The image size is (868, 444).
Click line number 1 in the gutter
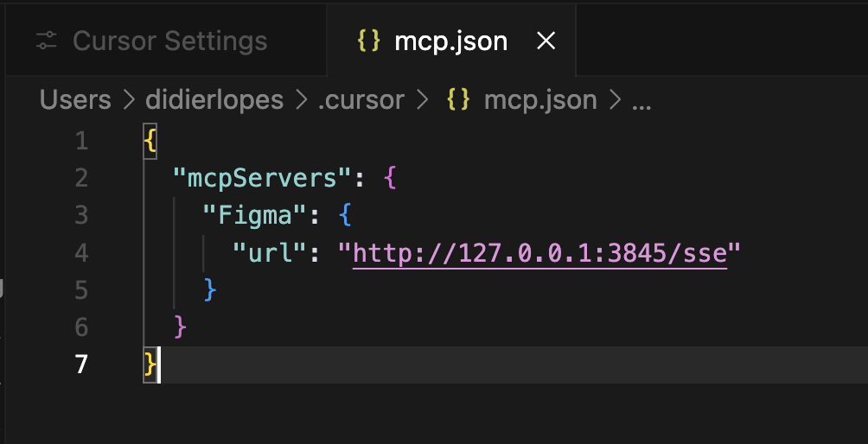82,142
